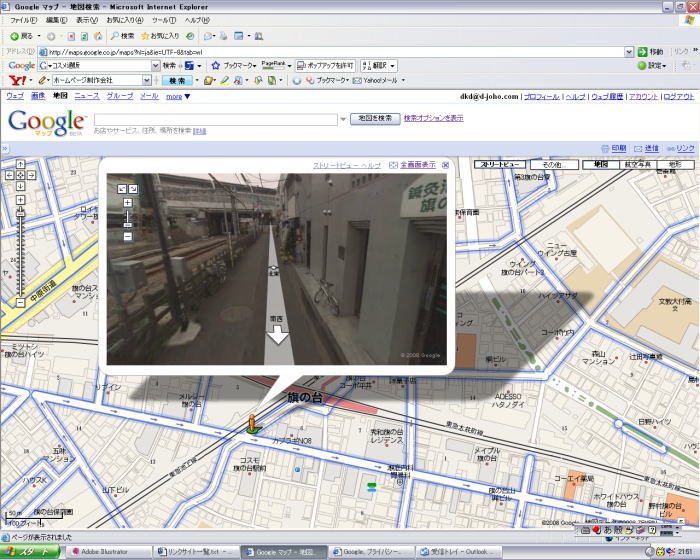Click Yahoo toolbar pencil icon
This screenshot has width=700, height=560.
42,80
